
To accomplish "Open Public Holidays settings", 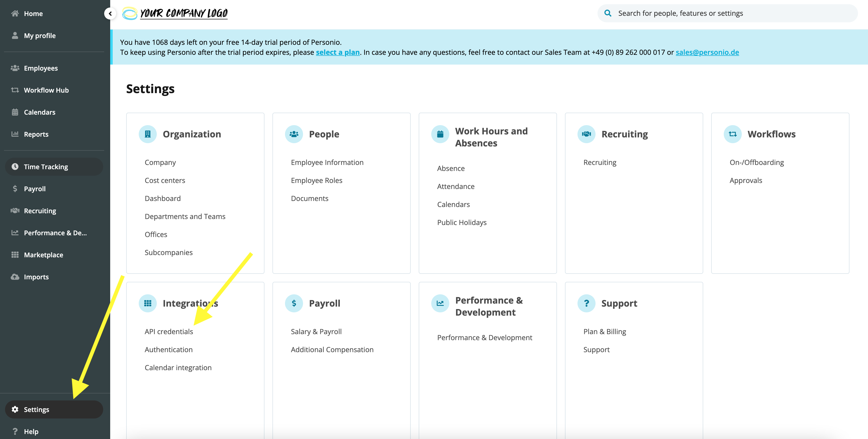I will click(x=462, y=223).
